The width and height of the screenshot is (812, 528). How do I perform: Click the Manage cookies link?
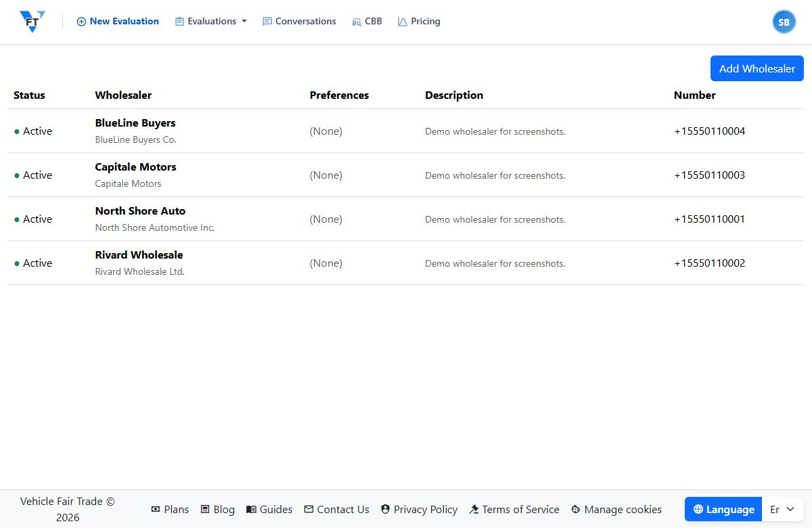pos(616,509)
